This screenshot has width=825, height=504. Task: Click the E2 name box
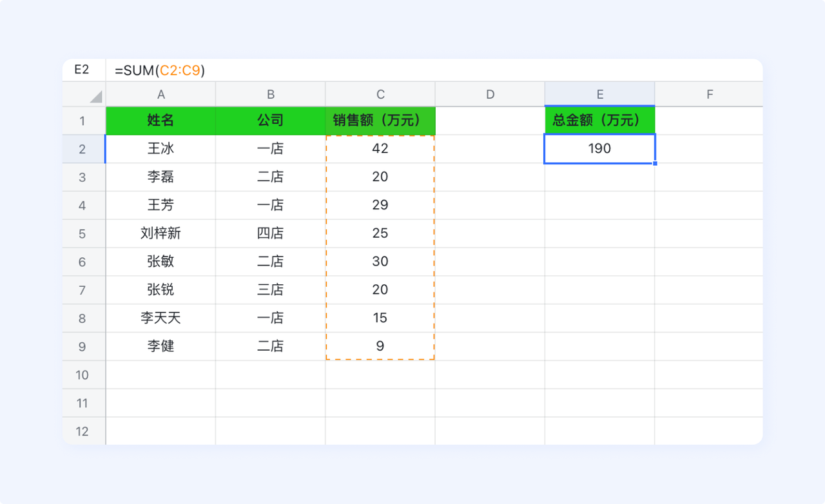(82, 70)
